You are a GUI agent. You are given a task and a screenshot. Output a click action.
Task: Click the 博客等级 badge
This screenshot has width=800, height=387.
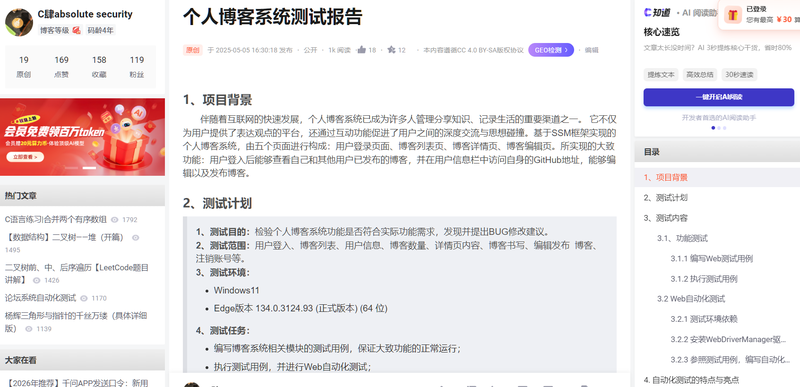pyautogui.click(x=60, y=30)
